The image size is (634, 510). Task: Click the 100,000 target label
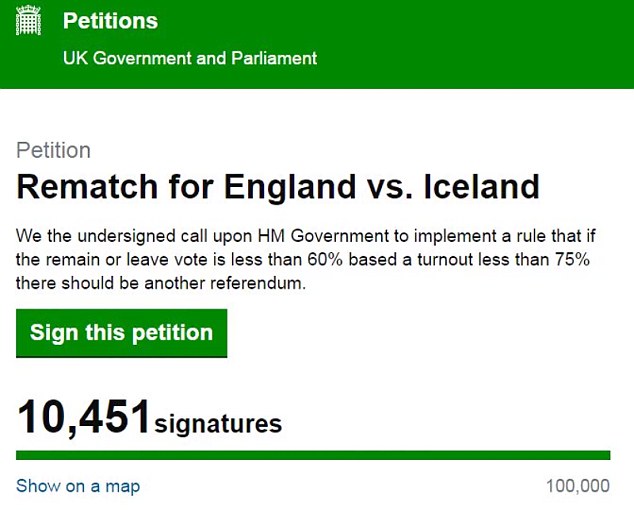578,486
